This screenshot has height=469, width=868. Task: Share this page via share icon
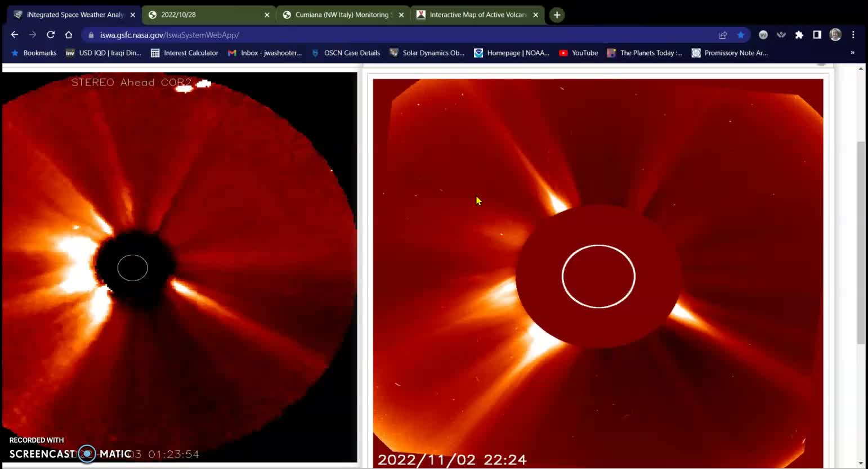tap(723, 35)
